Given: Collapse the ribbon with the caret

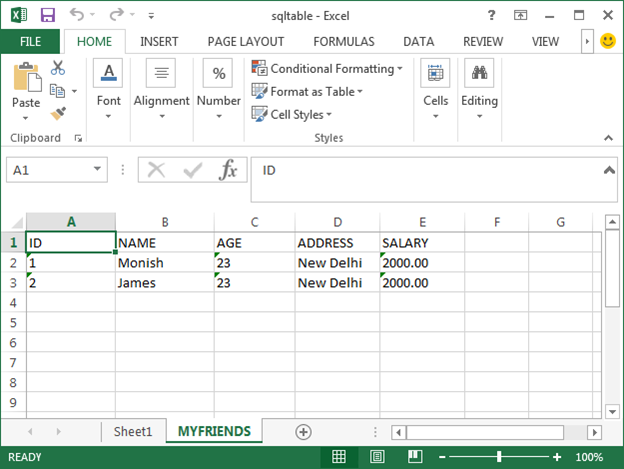Looking at the screenshot, I should click(x=608, y=138).
